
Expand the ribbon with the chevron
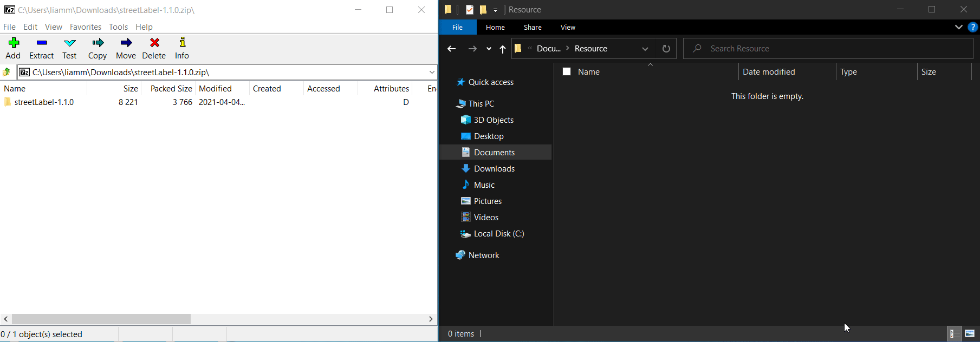pyautogui.click(x=958, y=27)
